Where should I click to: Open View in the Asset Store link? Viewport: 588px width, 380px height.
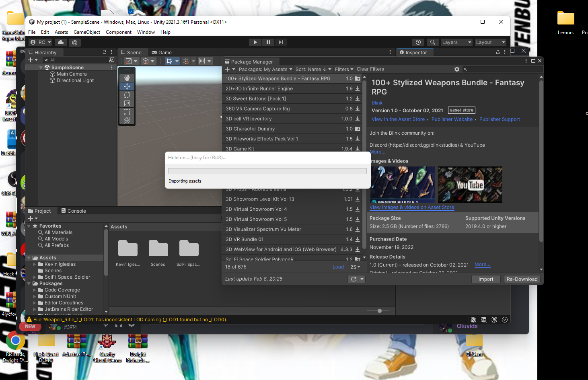(x=398, y=119)
